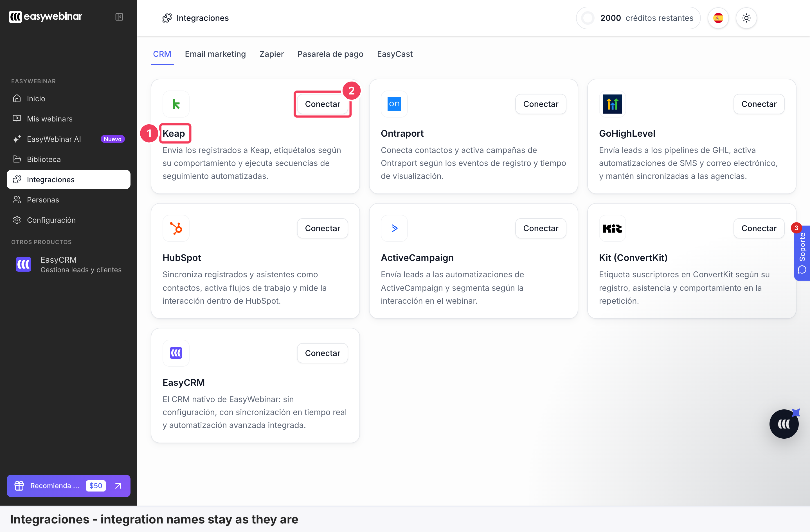
Task: Open the Zapier tab
Action: 271,54
